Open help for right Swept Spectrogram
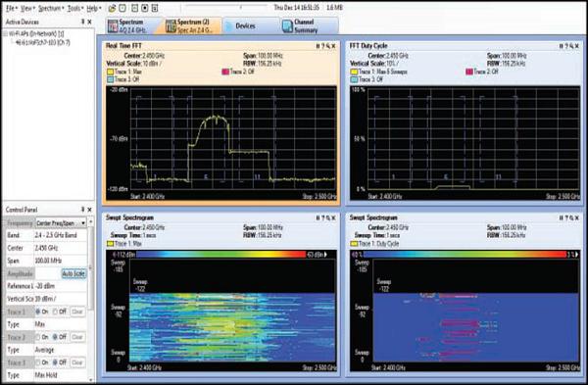 pyautogui.click(x=566, y=217)
